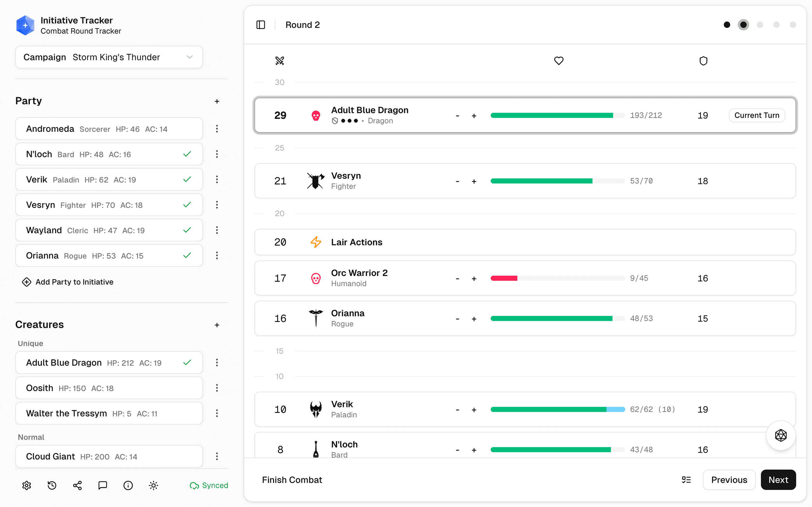This screenshot has height=507, width=812.
Task: Toggle light theme with the sun icon
Action: [x=153, y=485]
